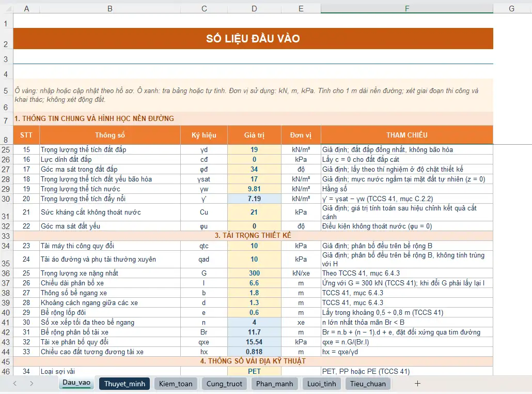
Task: Go to next sheet tabs arrow
Action: coord(32,384)
